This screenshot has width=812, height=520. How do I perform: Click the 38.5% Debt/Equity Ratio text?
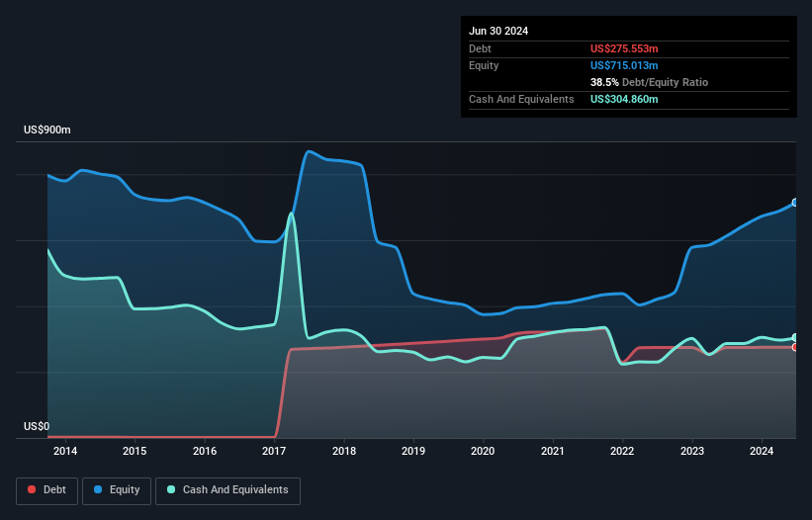click(x=649, y=82)
